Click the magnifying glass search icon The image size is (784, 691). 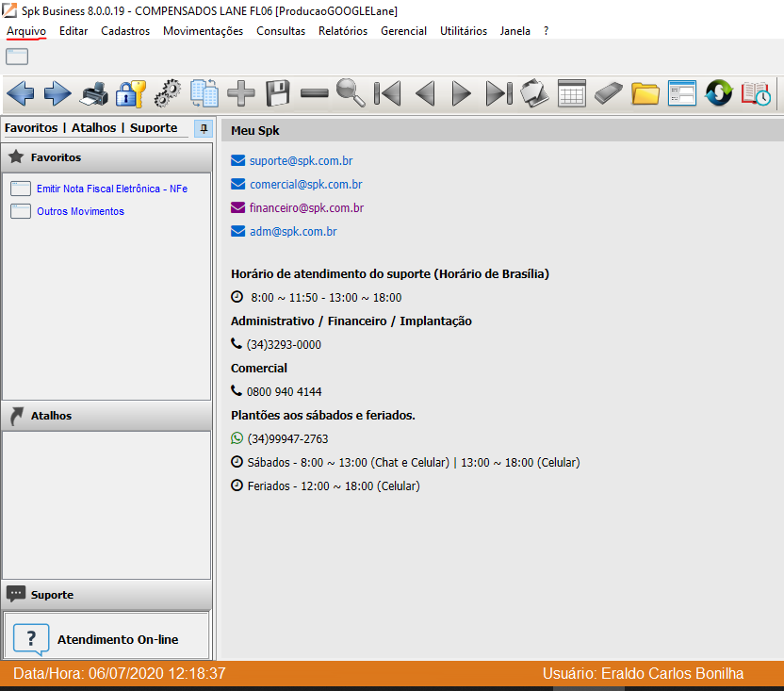point(351,93)
